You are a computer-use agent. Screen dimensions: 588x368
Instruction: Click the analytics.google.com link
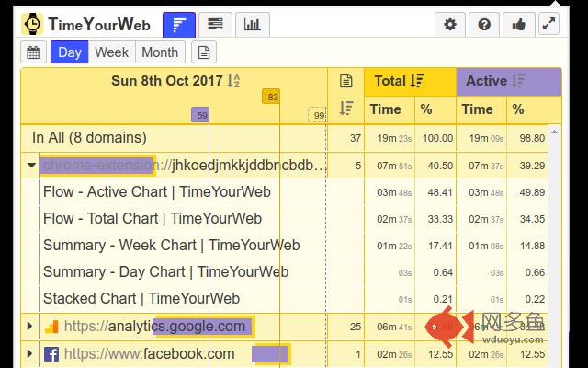[154, 326]
